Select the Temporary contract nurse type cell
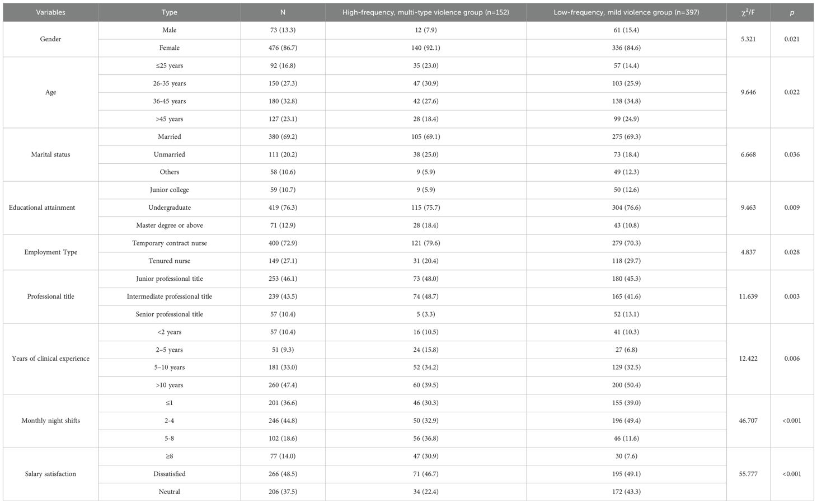This screenshot has height=504, width=817. tap(170, 243)
